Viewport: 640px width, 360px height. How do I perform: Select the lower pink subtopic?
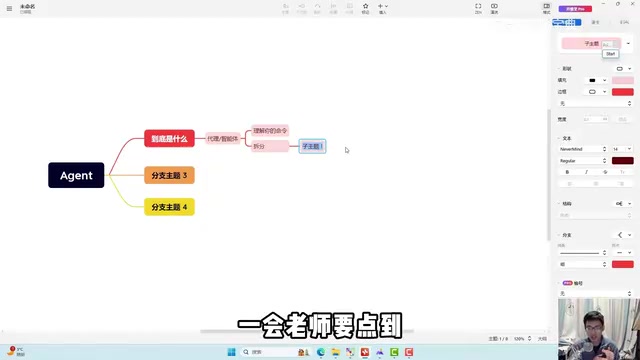[x=270, y=146]
